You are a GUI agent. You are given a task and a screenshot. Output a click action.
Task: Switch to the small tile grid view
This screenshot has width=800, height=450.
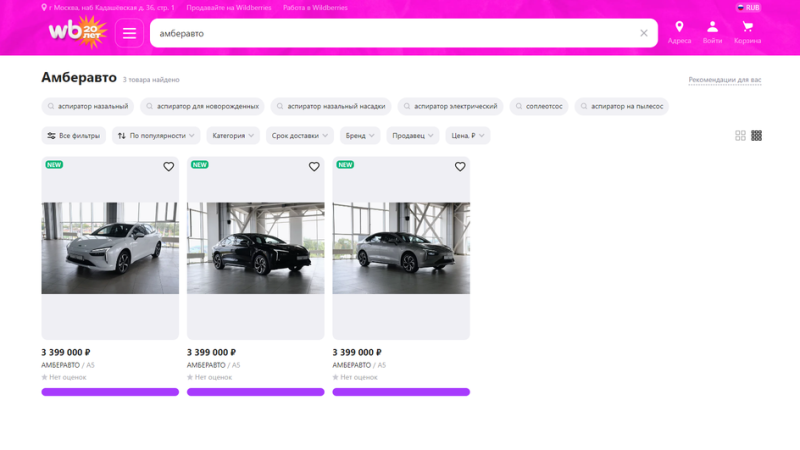[756, 136]
